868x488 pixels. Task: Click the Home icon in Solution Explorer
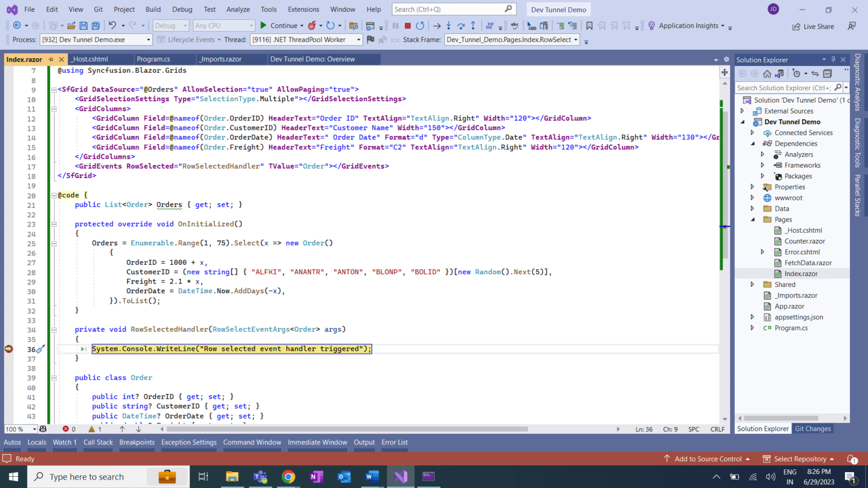(x=766, y=73)
